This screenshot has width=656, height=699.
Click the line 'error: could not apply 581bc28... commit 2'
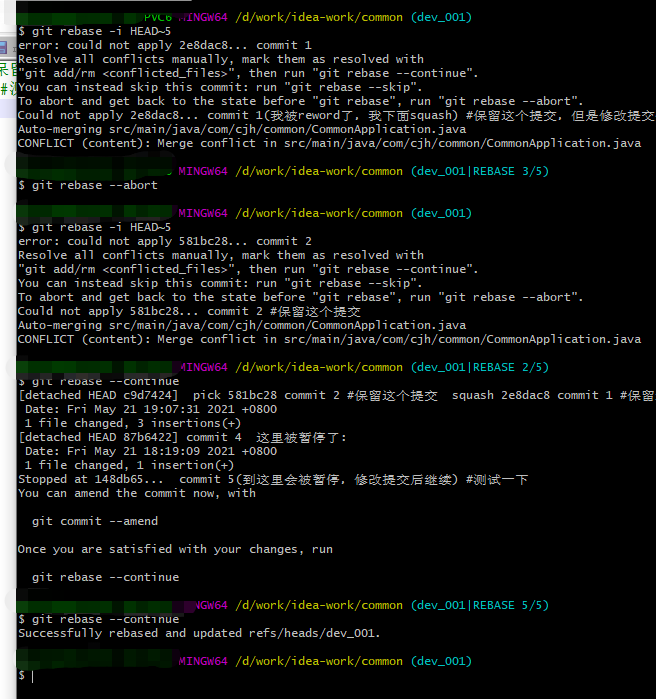click(164, 242)
